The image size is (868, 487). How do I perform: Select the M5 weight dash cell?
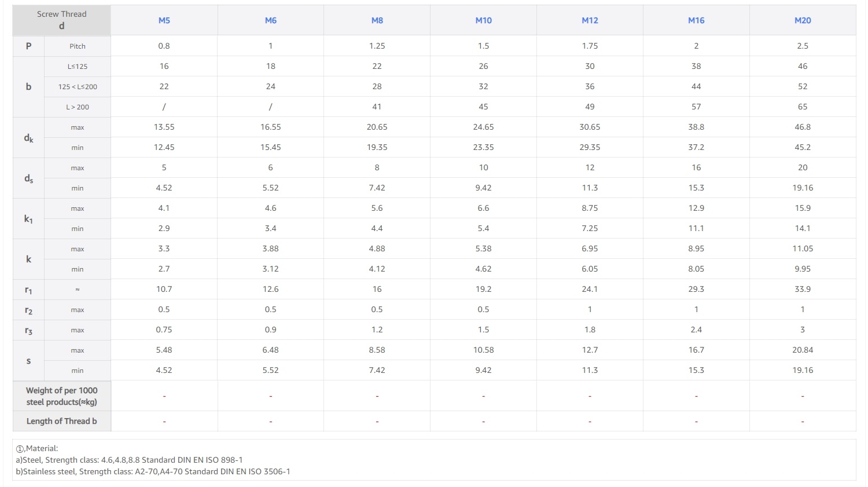tap(164, 396)
